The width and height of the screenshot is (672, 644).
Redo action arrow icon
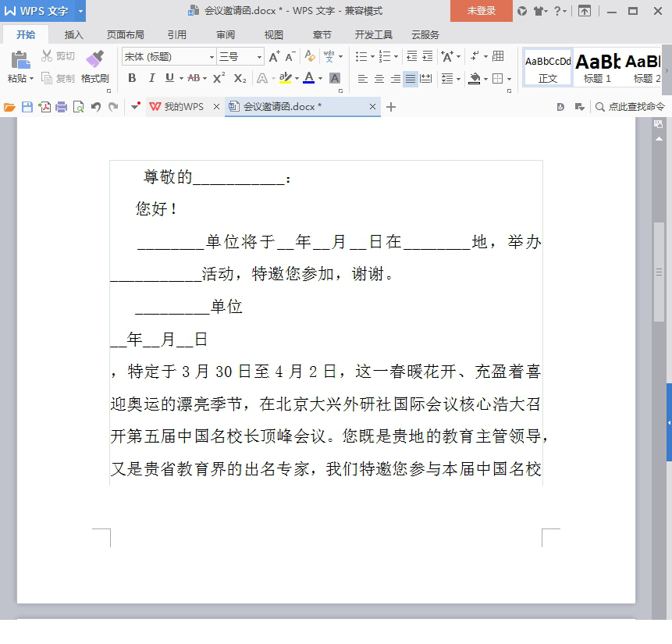113,107
